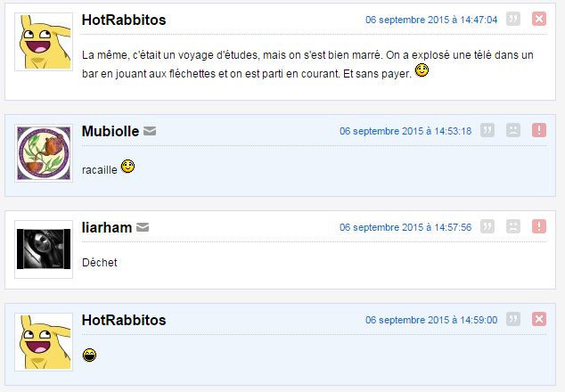
Task: Send private message to Mubiolle
Action: pyautogui.click(x=150, y=131)
